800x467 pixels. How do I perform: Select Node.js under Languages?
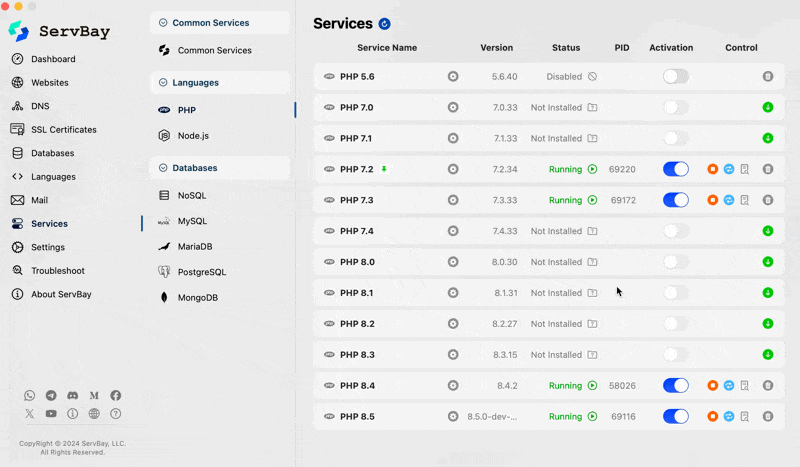[192, 136]
